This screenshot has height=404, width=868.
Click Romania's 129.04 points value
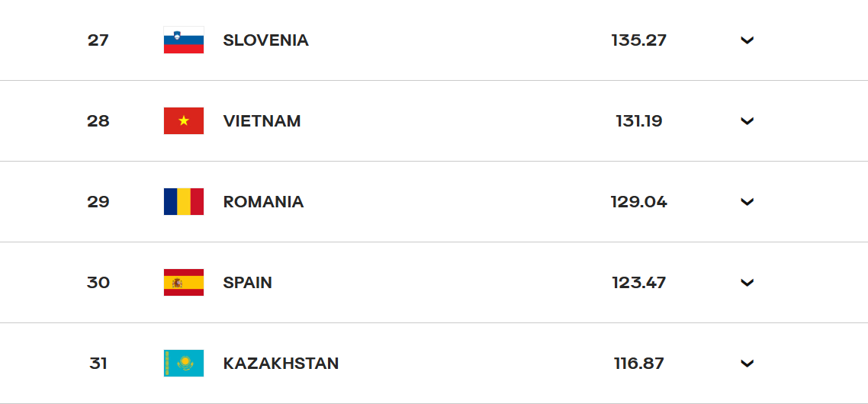point(639,201)
